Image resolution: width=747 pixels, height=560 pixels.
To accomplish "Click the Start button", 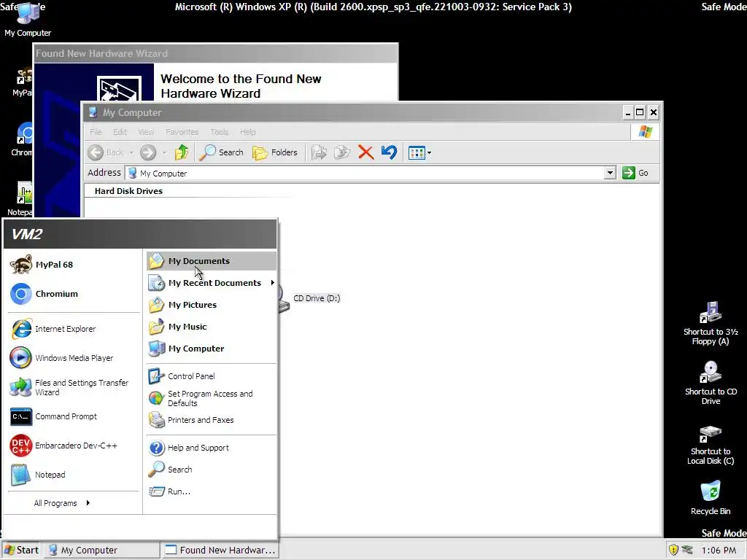I will point(21,550).
